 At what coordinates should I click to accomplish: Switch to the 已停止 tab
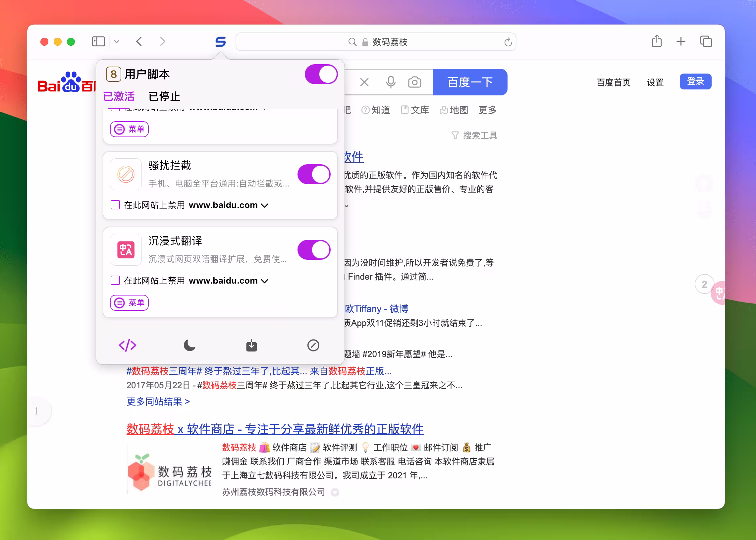point(164,96)
